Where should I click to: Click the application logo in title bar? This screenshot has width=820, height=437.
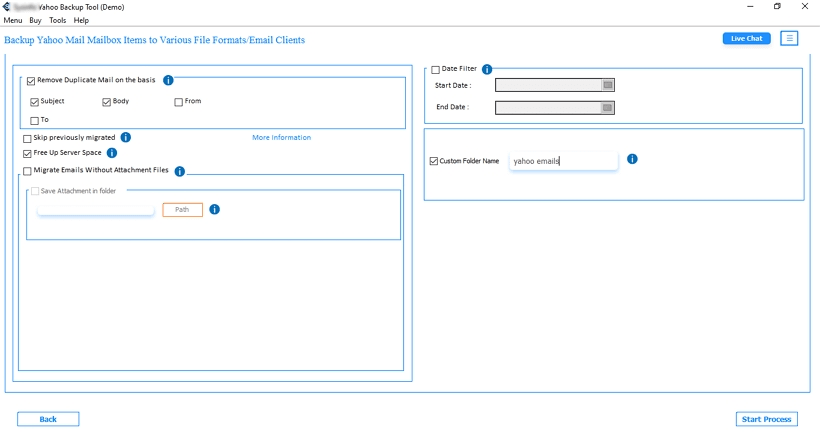[x=6, y=7]
